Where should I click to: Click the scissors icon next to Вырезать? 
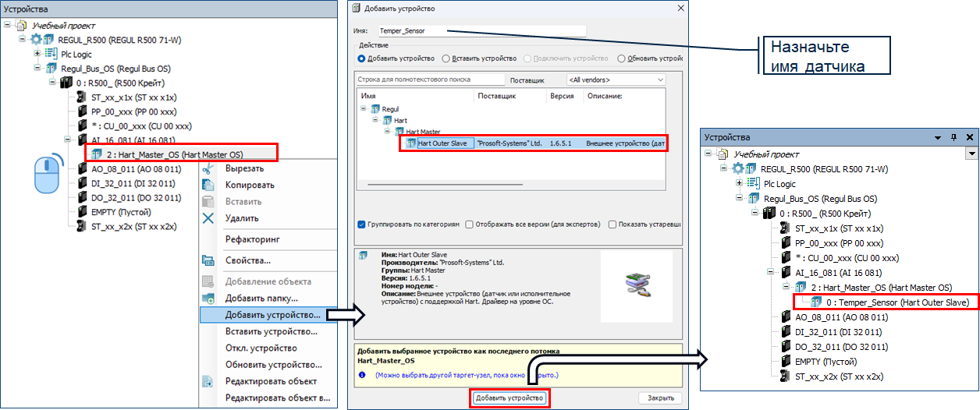tap(208, 168)
